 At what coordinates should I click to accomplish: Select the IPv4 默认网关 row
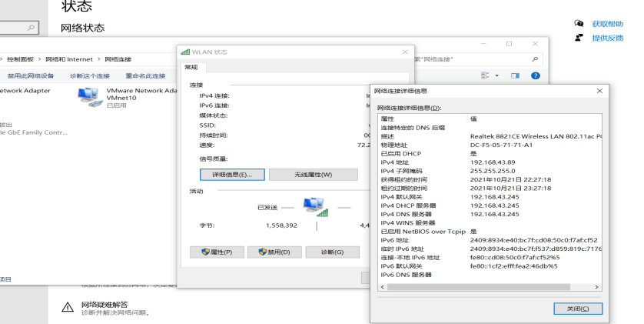click(490, 196)
